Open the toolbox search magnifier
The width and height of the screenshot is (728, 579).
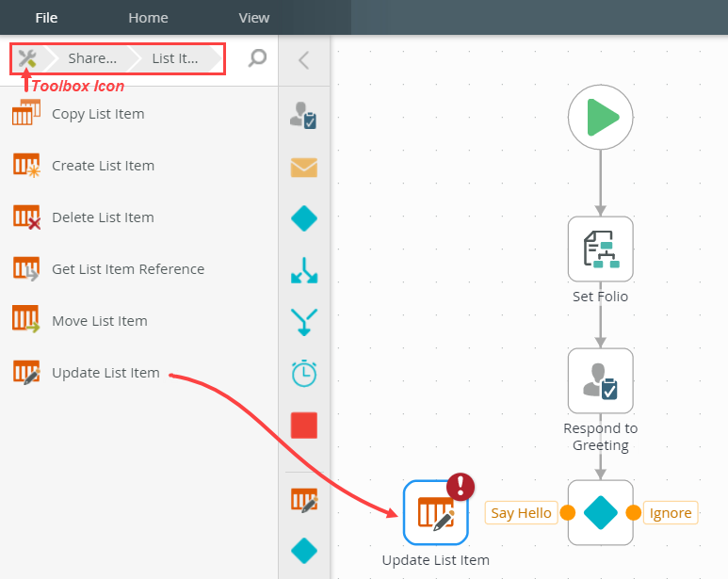pyautogui.click(x=257, y=58)
